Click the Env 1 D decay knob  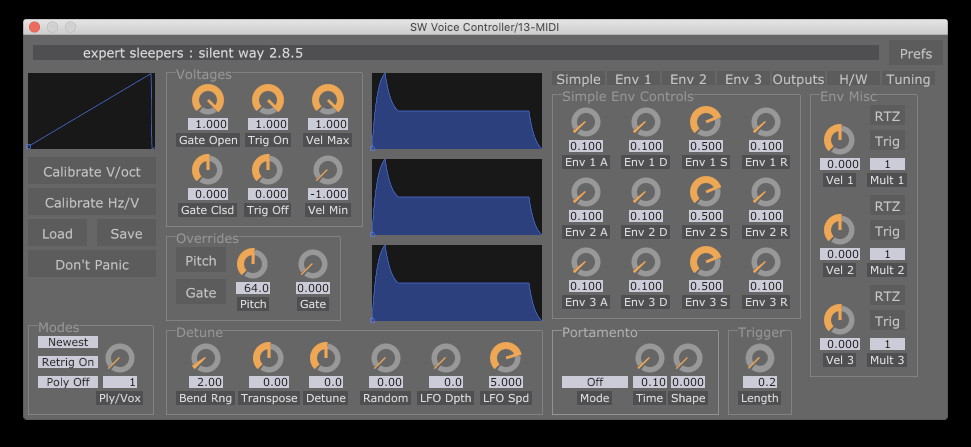(646, 122)
